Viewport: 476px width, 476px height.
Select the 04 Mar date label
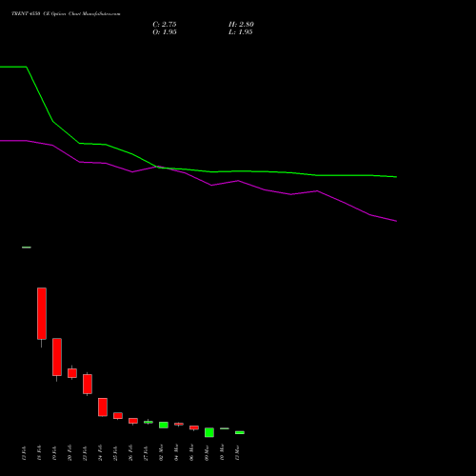(176, 453)
